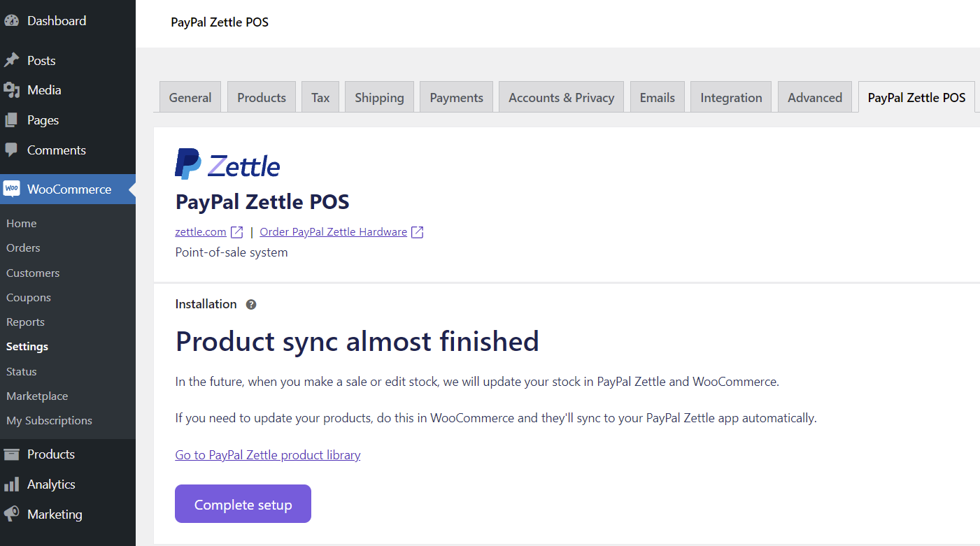
Task: Click the Comments bubble icon
Action: 11,150
